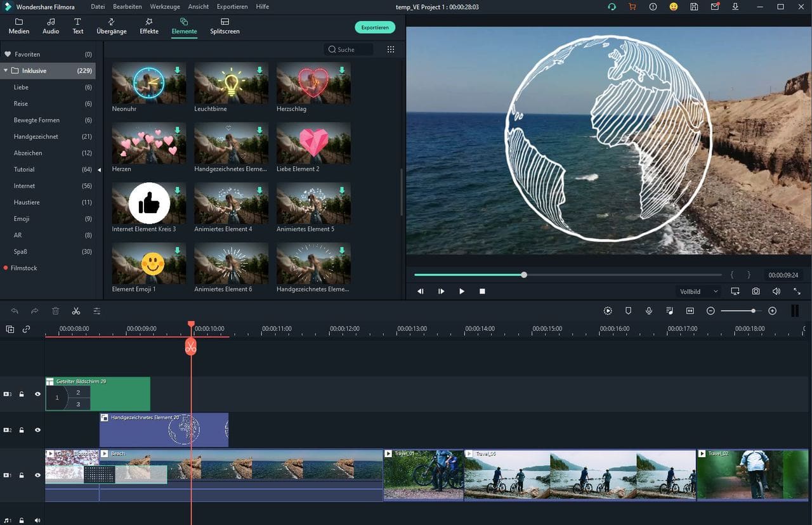Click the zoom in plus icon on timeline
The height and width of the screenshot is (525, 812).
point(772,311)
